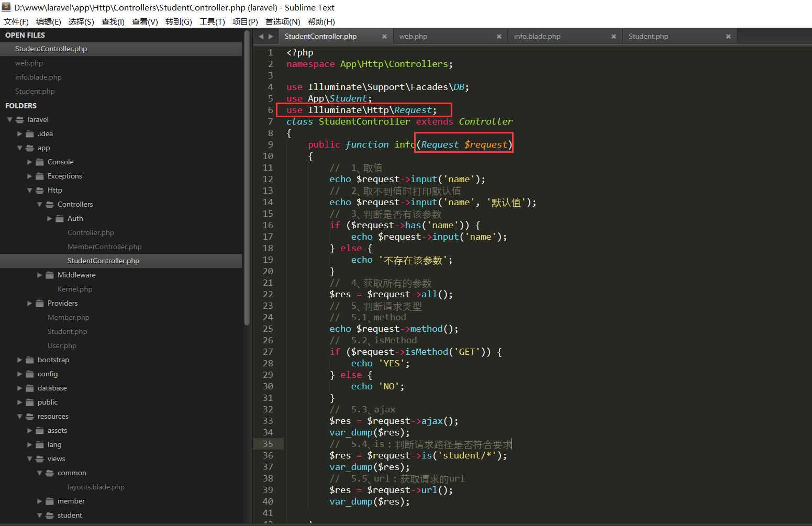Image resolution: width=812 pixels, height=526 pixels.
Task: Click the Middleware folder icon
Action: 50,275
